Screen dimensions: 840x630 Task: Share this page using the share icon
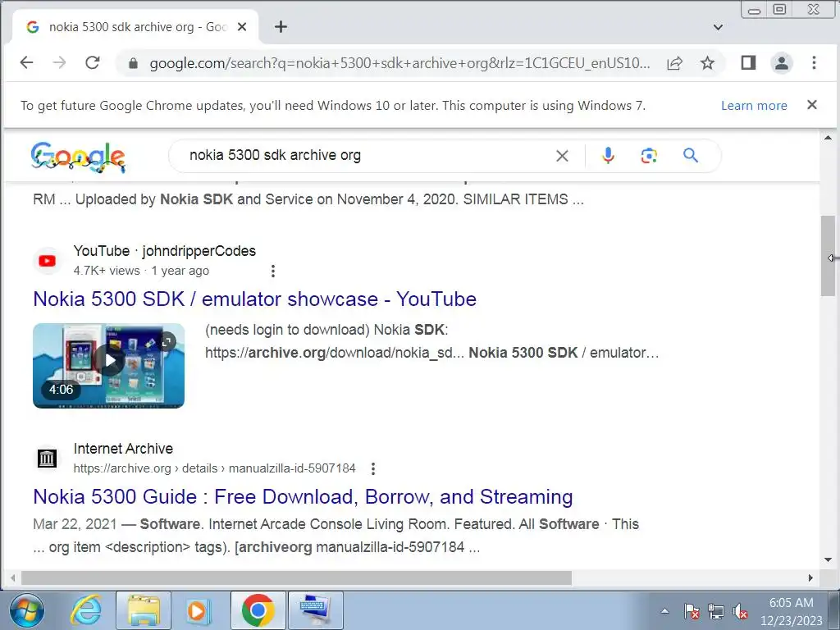coord(674,63)
